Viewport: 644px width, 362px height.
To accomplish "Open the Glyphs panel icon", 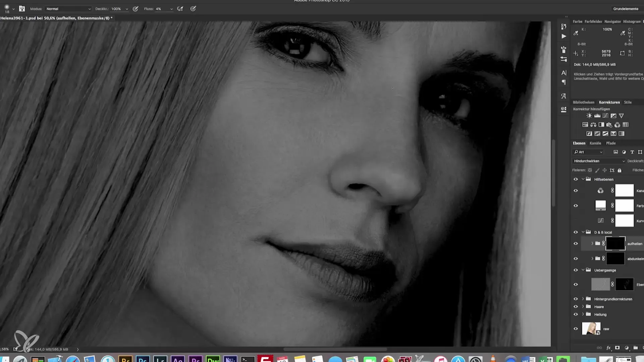I will [564, 96].
